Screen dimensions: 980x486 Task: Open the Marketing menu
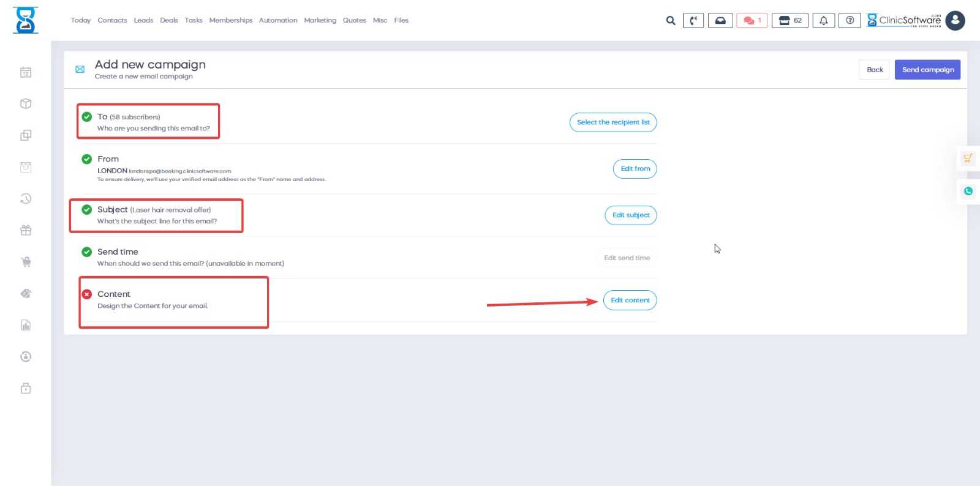320,20
